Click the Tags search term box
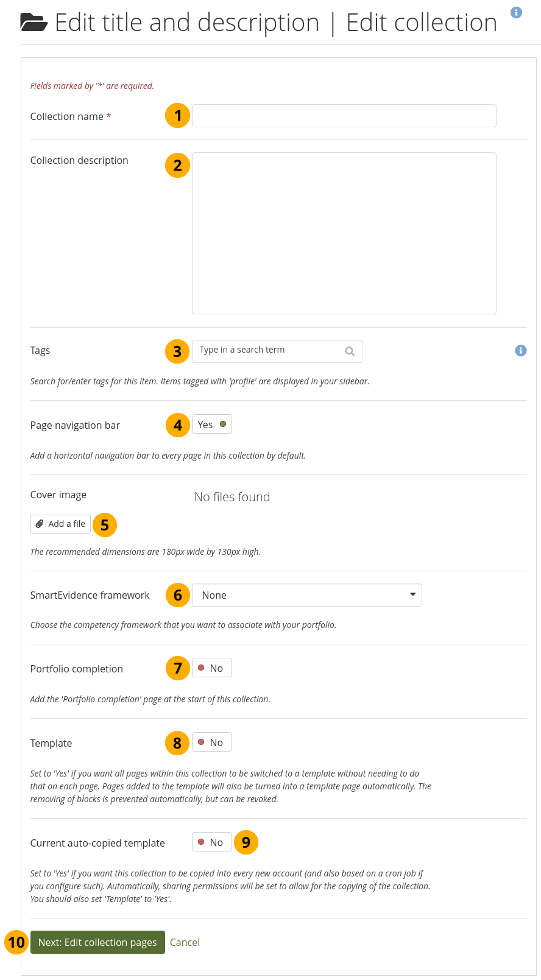 [x=268, y=351]
